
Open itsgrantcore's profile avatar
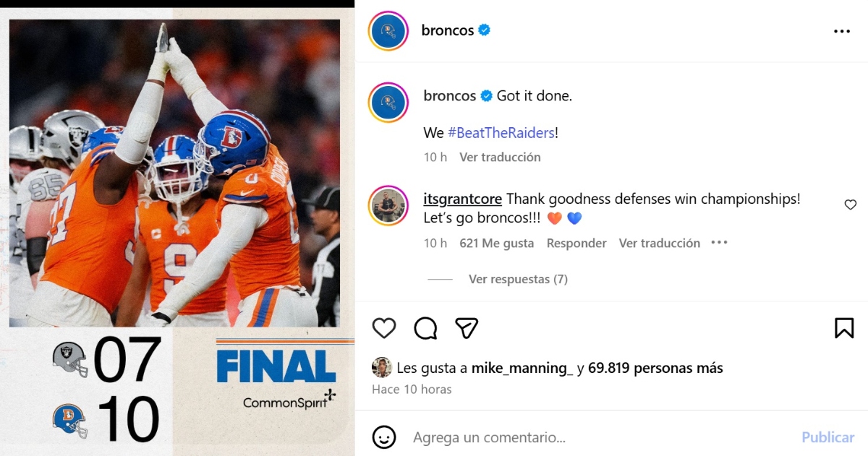click(388, 205)
